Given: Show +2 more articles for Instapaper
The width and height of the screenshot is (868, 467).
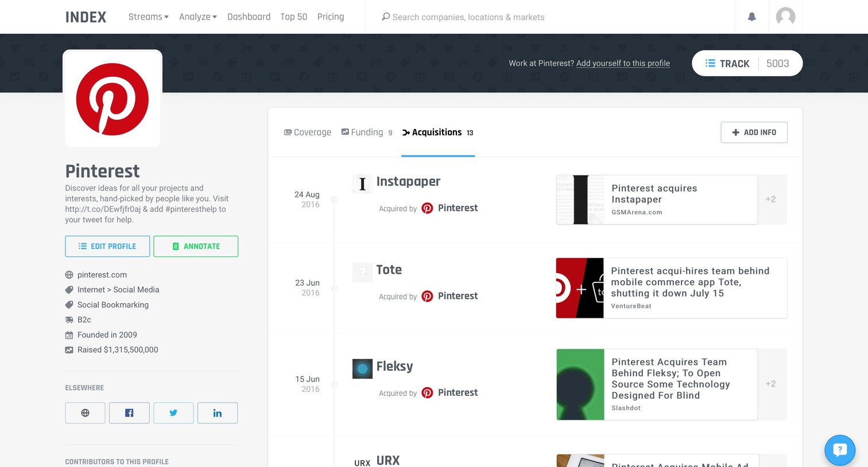Looking at the screenshot, I should [772, 200].
